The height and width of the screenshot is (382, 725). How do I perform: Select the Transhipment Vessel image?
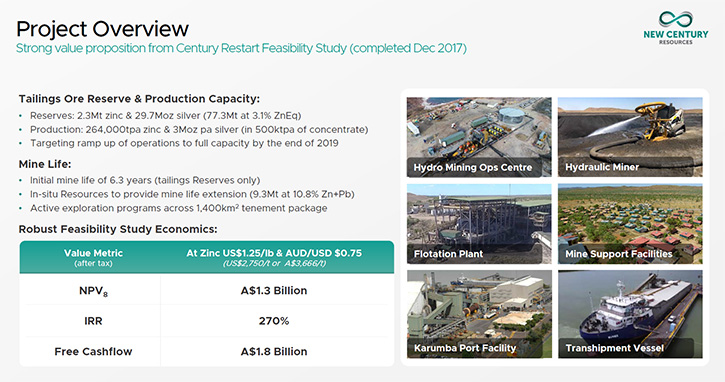(x=630, y=314)
